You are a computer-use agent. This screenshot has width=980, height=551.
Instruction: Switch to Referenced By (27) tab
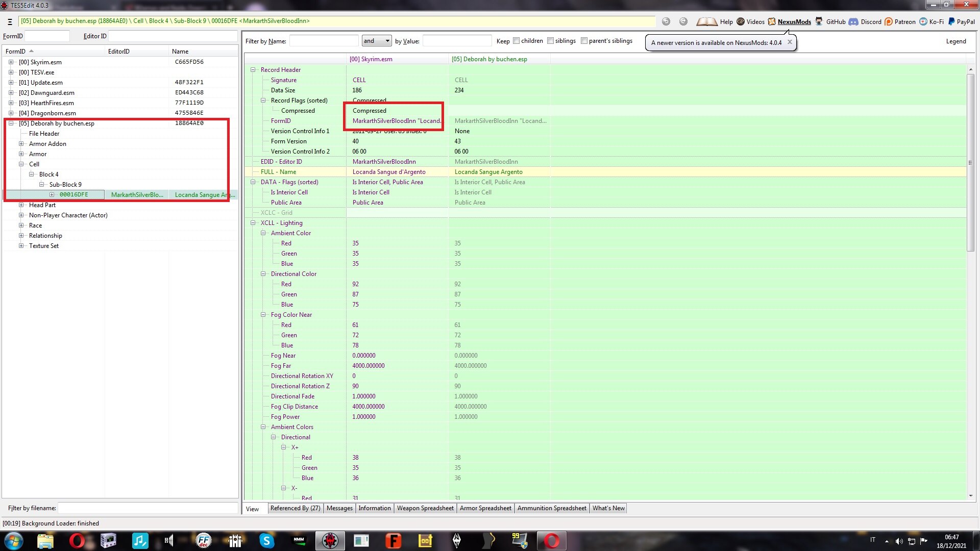tap(295, 508)
